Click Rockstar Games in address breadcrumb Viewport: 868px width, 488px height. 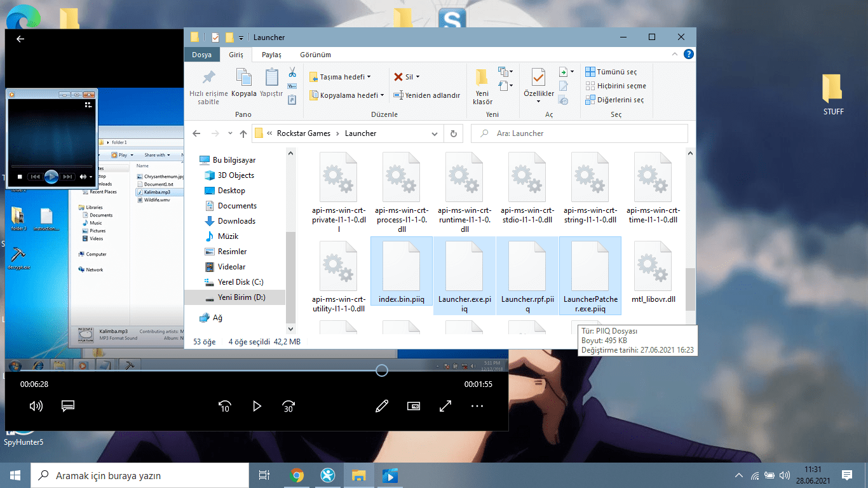tap(304, 133)
